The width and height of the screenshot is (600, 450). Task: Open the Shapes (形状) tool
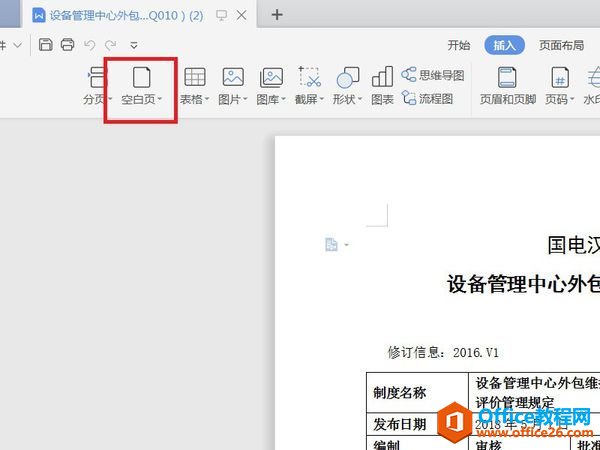tap(347, 78)
